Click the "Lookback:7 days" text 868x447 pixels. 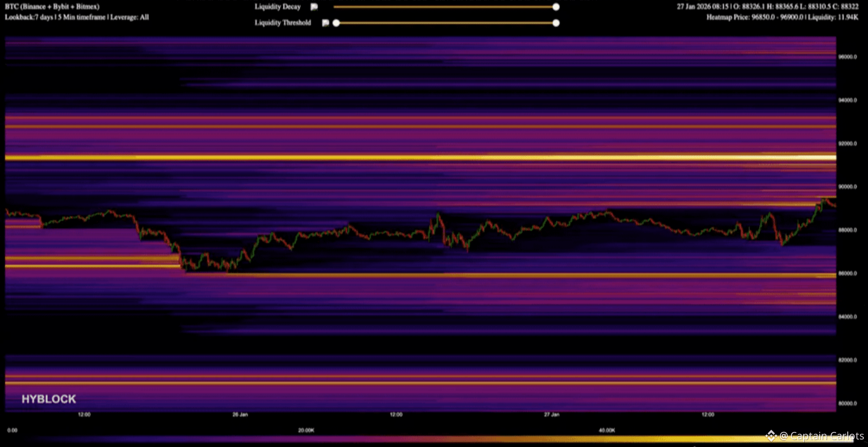[x=29, y=17]
